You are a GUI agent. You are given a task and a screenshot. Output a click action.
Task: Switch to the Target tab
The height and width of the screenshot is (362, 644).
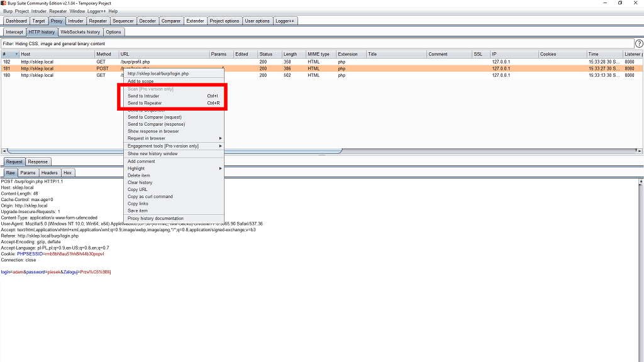[x=38, y=21]
